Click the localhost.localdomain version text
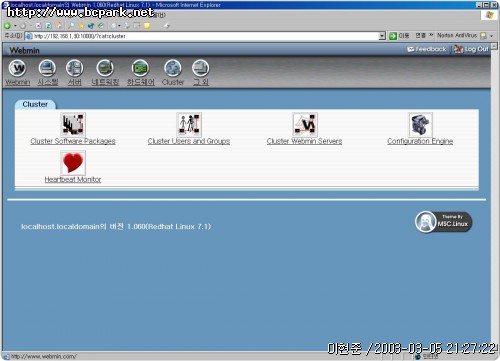 [x=116, y=227]
